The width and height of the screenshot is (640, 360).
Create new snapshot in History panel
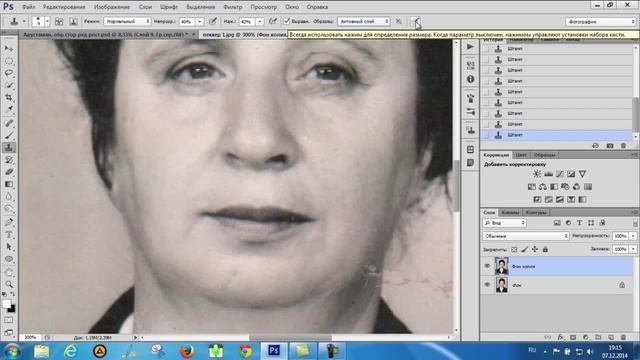[x=610, y=146]
